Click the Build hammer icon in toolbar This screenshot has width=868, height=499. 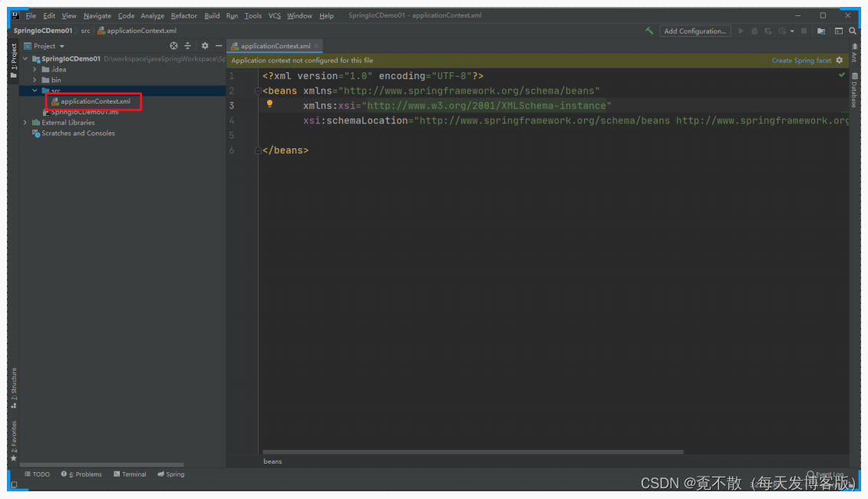(649, 31)
